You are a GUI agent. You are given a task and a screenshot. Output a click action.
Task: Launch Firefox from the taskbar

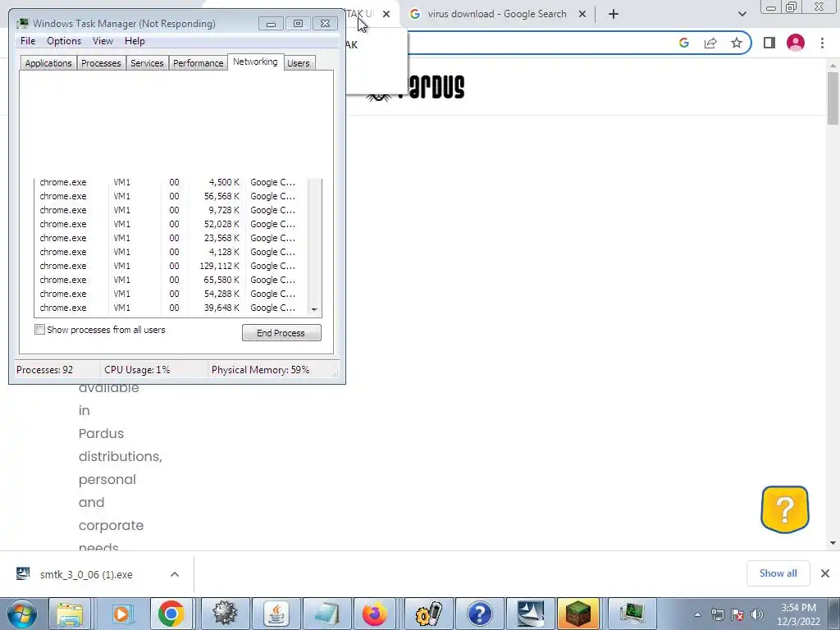coord(375,614)
